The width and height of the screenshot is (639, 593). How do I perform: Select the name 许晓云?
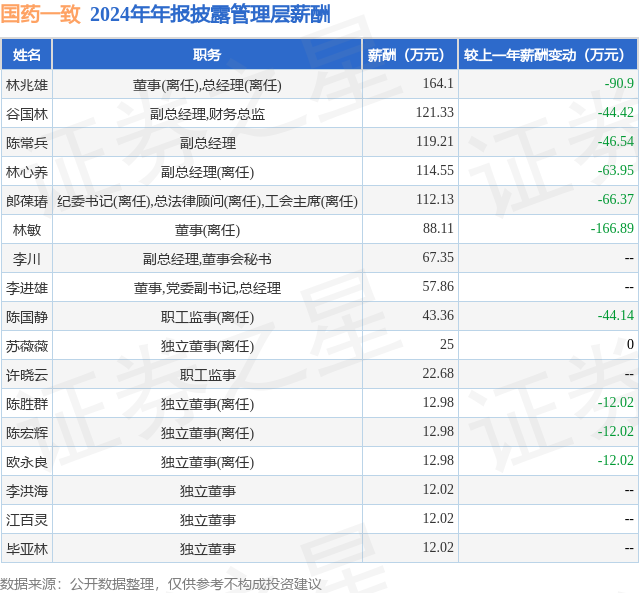[26, 375]
